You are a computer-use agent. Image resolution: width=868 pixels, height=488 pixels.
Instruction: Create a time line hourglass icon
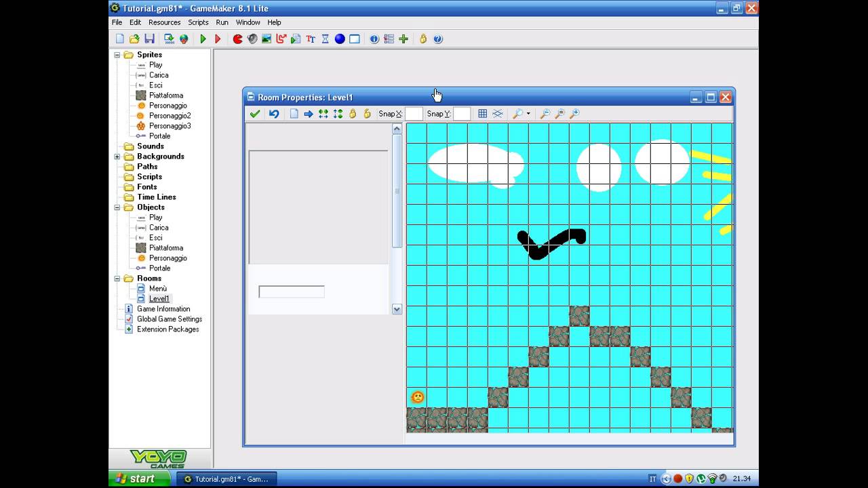[x=325, y=39]
